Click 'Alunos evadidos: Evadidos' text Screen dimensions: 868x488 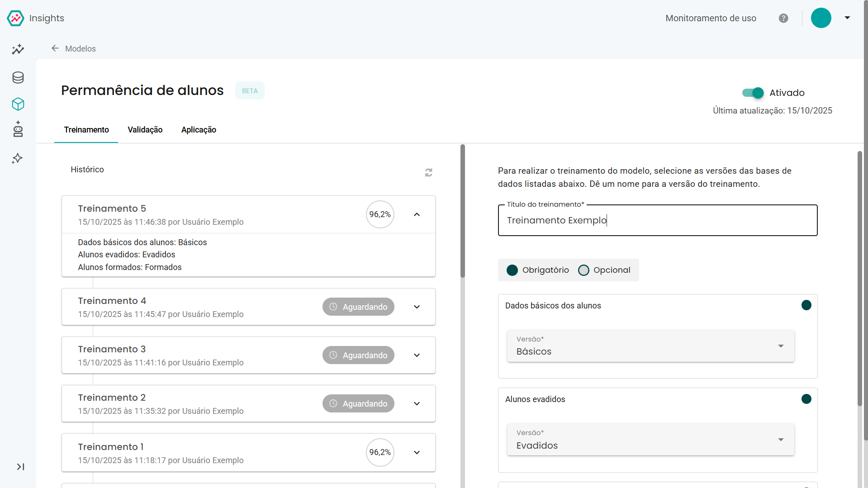126,255
